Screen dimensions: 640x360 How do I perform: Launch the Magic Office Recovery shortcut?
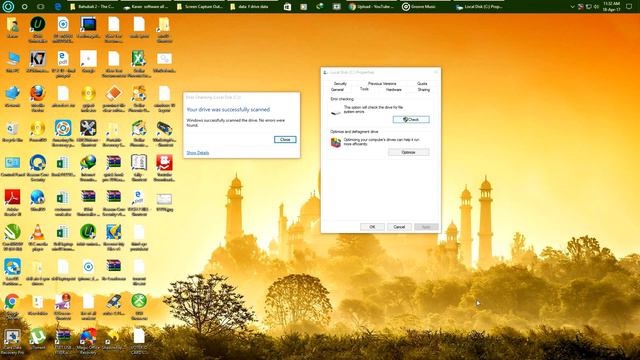(x=88, y=341)
